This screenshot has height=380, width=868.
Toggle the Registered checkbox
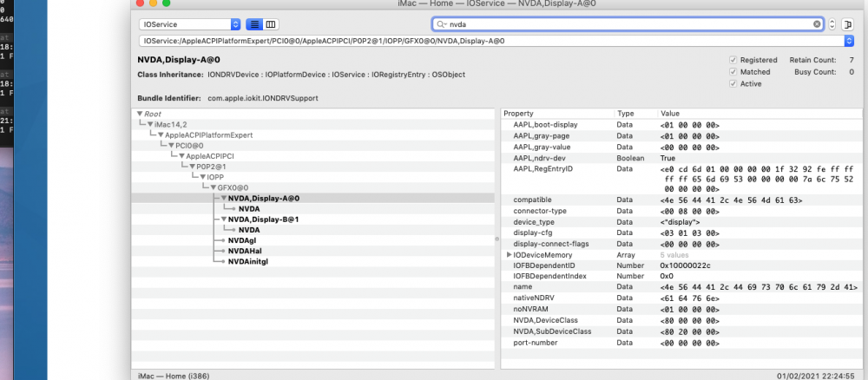[x=733, y=60]
